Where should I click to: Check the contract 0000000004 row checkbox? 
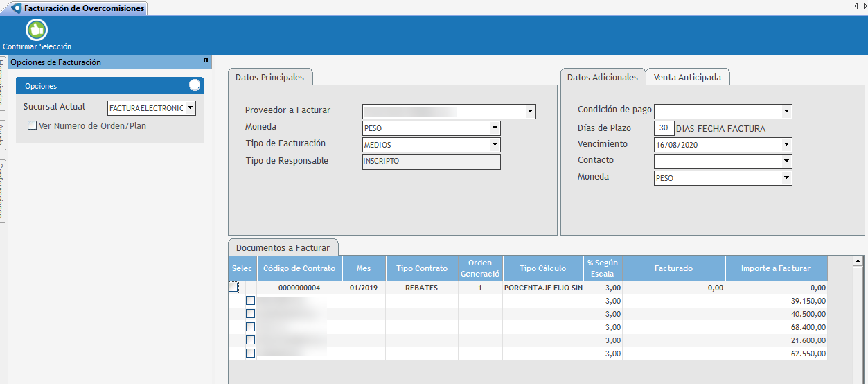point(233,288)
